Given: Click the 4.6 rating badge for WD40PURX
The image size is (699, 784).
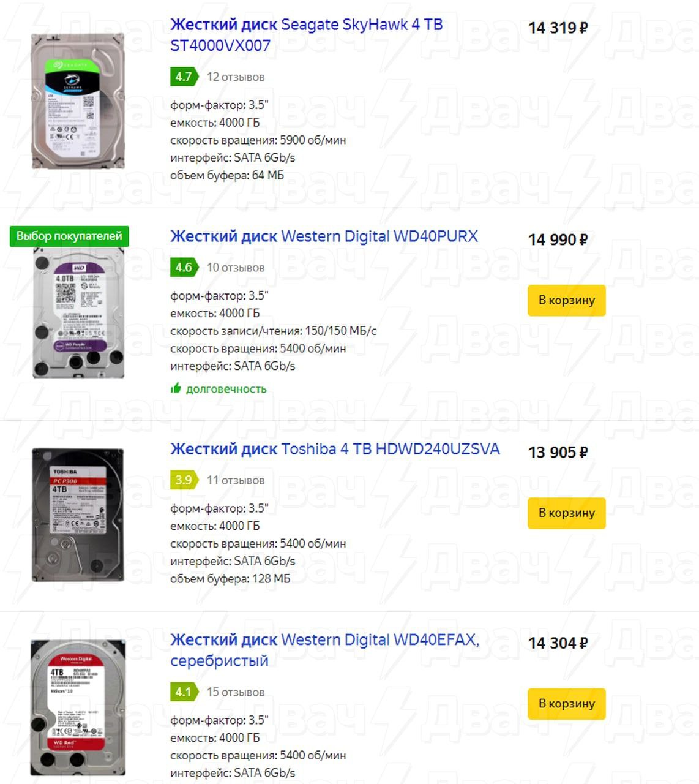Looking at the screenshot, I should (x=184, y=267).
